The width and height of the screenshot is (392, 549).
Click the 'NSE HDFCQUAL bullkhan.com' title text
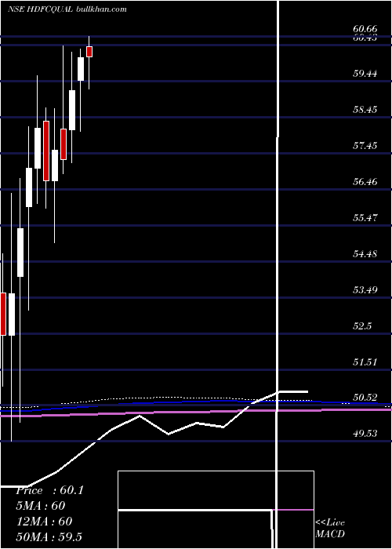coord(67,9)
